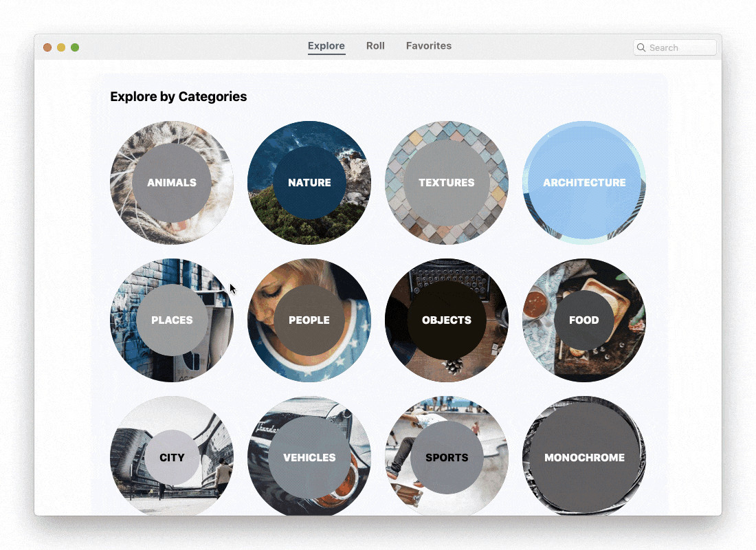Choose the Food category
The height and width of the screenshot is (550, 756).
click(x=584, y=320)
